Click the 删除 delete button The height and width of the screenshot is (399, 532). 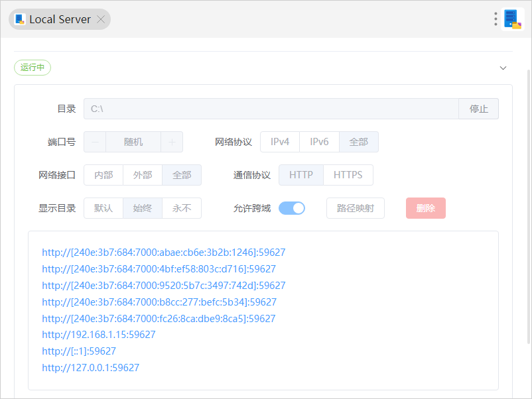pos(425,207)
